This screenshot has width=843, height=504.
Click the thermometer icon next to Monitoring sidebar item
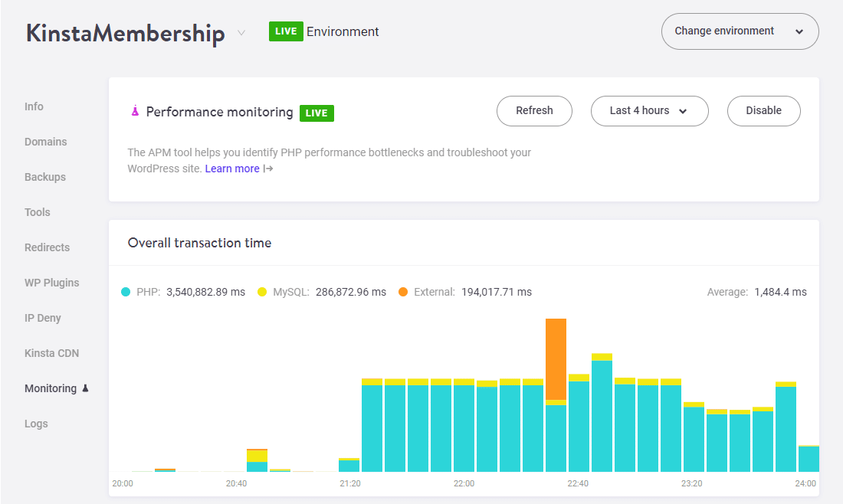(84, 388)
